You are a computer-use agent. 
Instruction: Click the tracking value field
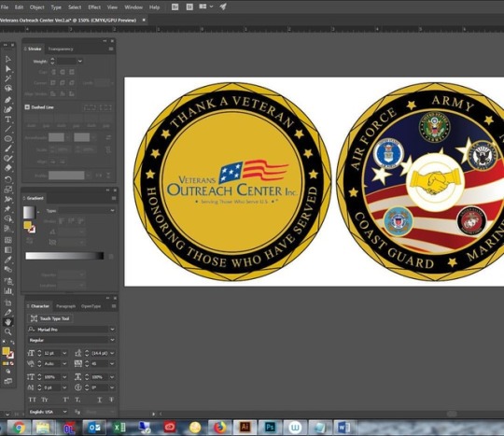100,364
